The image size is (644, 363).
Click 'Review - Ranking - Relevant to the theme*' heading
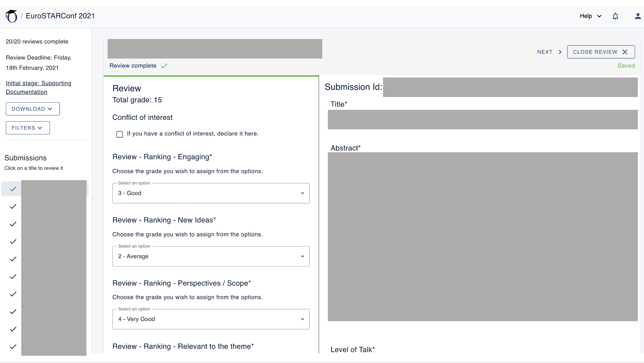point(183,346)
